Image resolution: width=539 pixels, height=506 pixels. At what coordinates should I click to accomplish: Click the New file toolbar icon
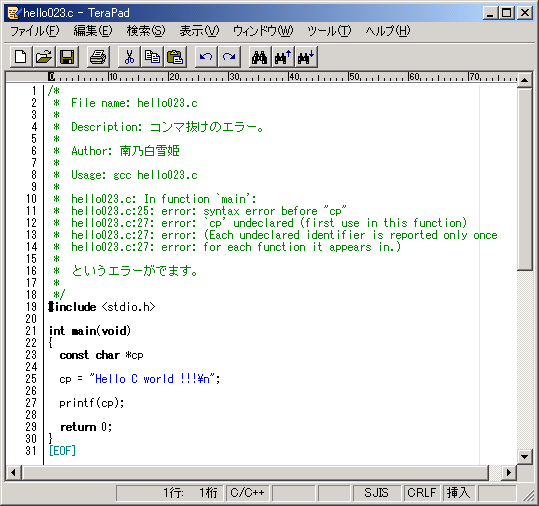21,57
